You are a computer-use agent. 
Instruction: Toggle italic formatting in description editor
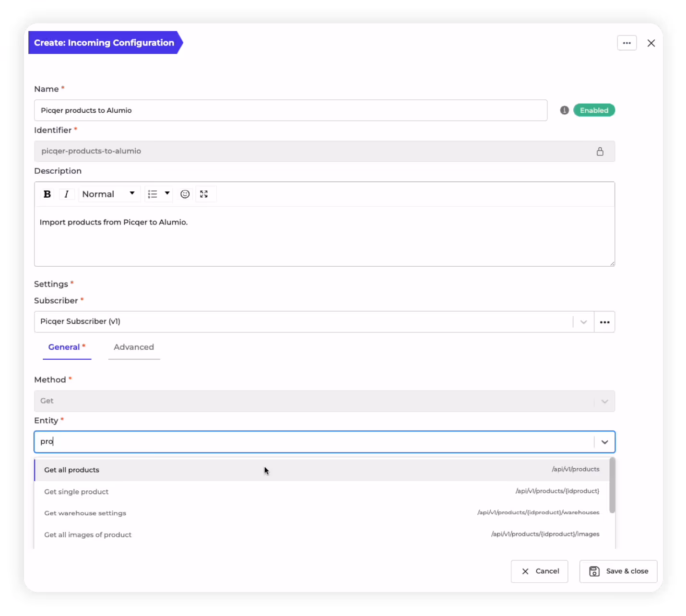tap(66, 194)
